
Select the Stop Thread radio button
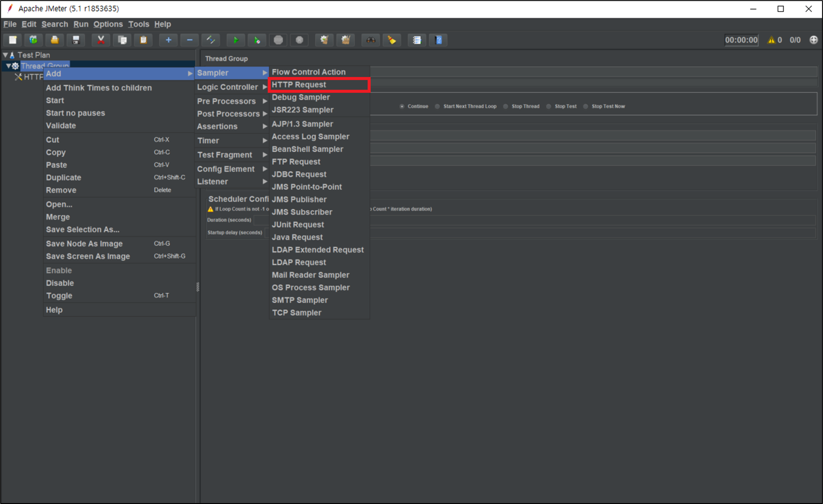[x=506, y=107]
